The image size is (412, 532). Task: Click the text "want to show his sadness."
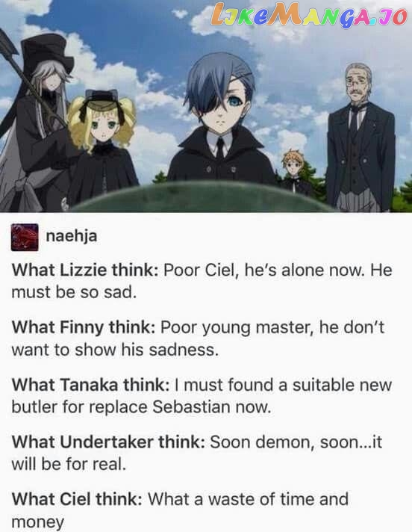point(115,350)
